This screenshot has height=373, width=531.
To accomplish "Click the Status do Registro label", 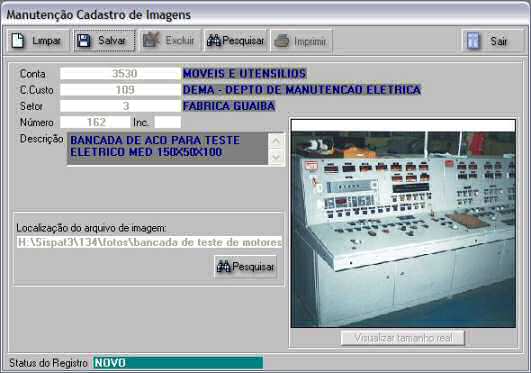I will (x=48, y=363).
